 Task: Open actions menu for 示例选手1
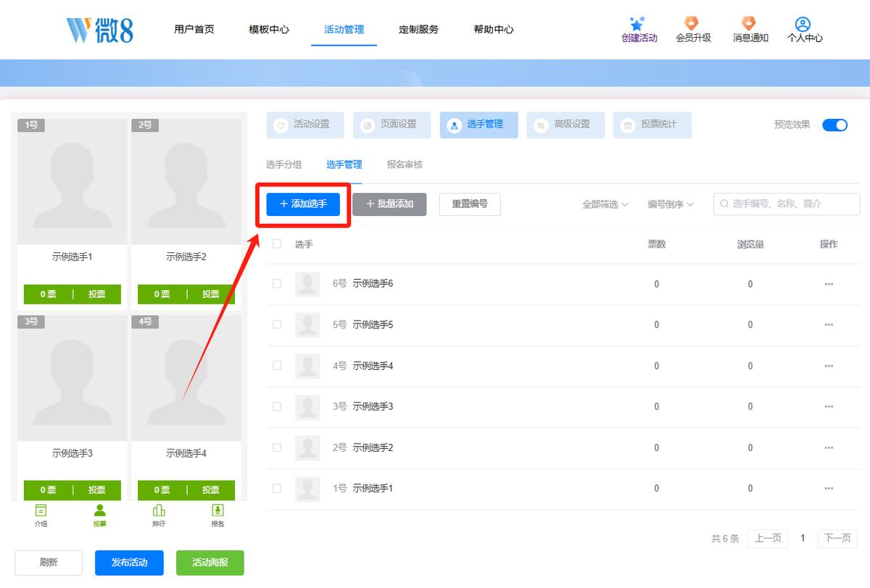829,489
